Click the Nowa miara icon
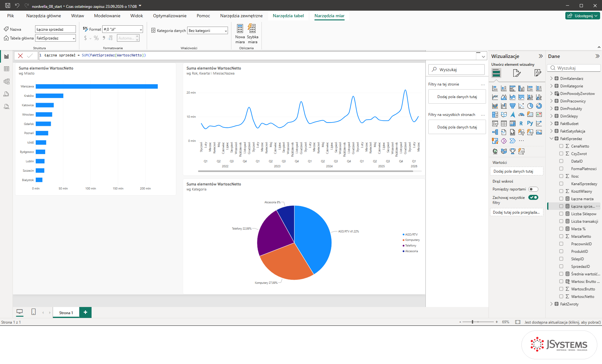The height and width of the screenshot is (364, 602). [x=240, y=29]
